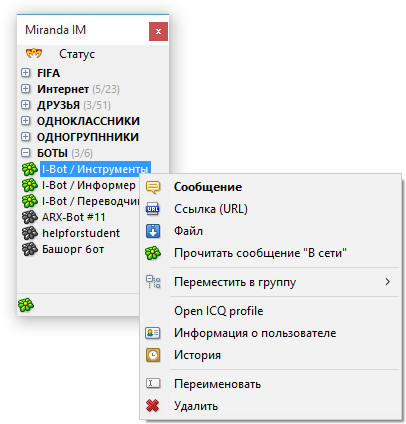Choose История menu entry
The width and height of the screenshot is (406, 424).
click(271, 355)
